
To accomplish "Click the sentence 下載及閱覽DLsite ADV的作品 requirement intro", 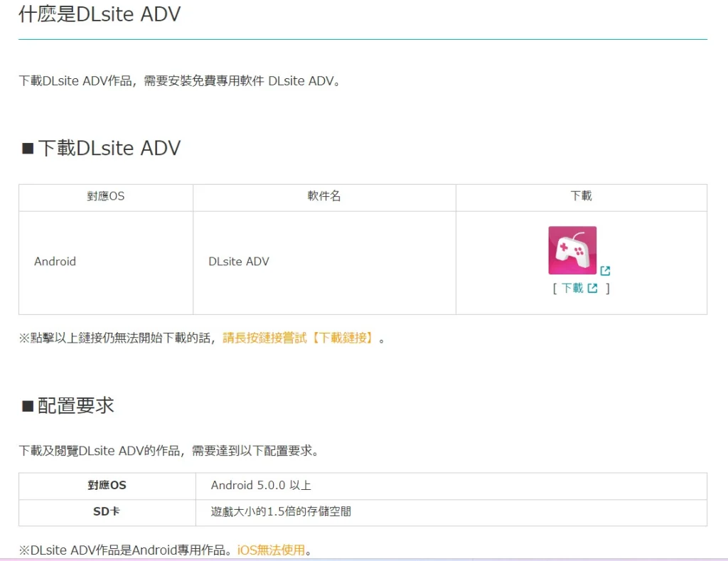I will (x=169, y=451).
